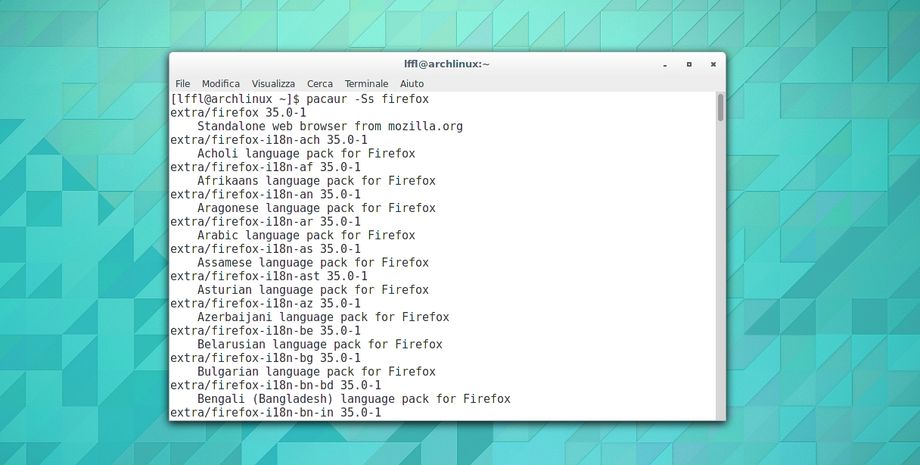920x465 pixels.
Task: Click the Arabic language pack description
Action: coord(306,235)
